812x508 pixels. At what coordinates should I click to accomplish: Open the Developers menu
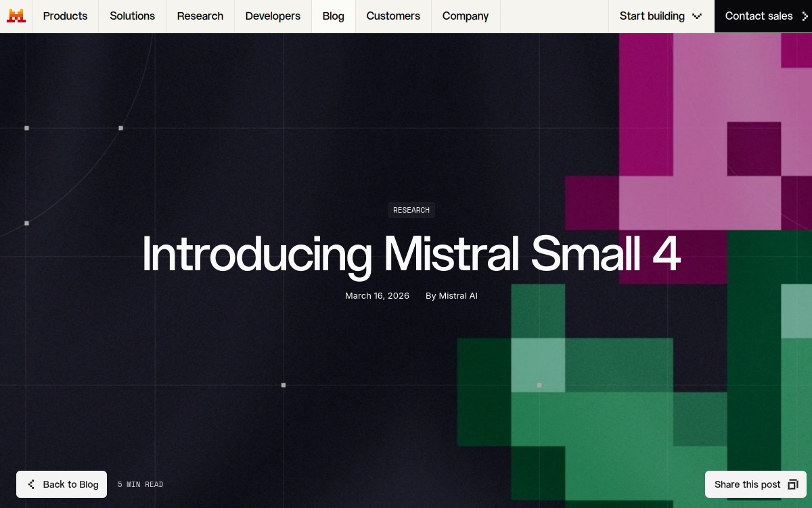point(273,16)
